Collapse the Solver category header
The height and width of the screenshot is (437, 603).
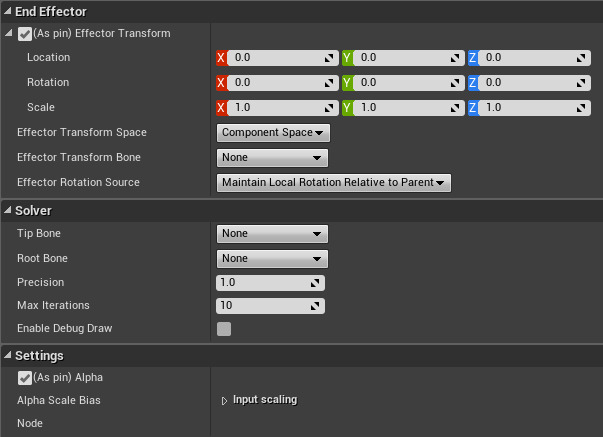(8, 211)
